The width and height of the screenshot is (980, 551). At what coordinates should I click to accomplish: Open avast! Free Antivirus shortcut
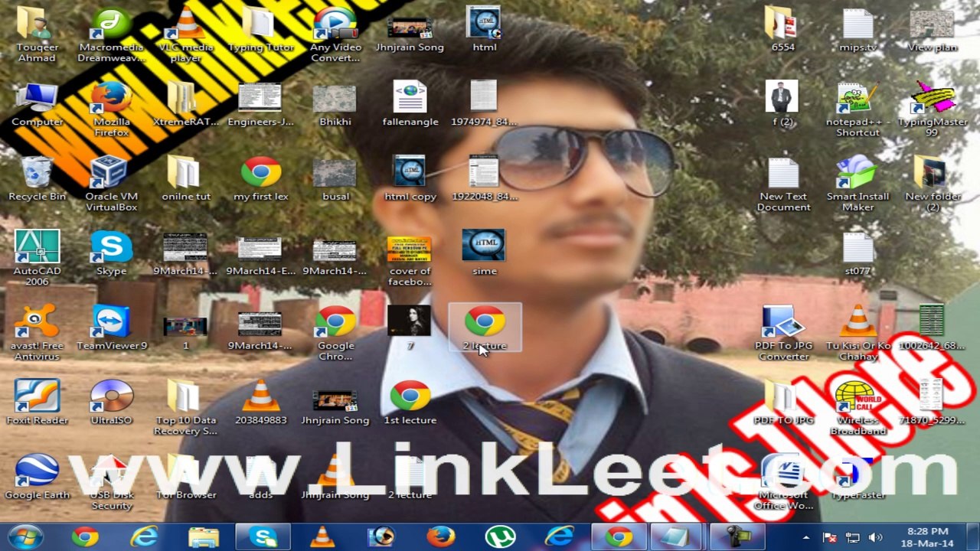coord(37,334)
